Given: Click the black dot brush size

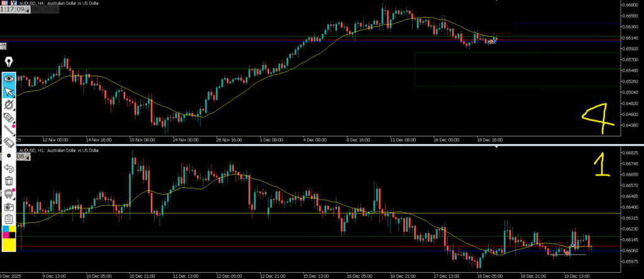Looking at the screenshot, I should 9,156.
